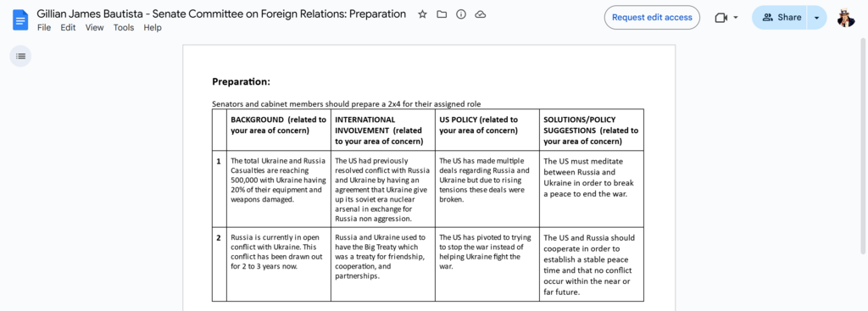Click the 'Russia is currently in open conflict' cell
This screenshot has height=311, width=868.
pyautogui.click(x=278, y=264)
